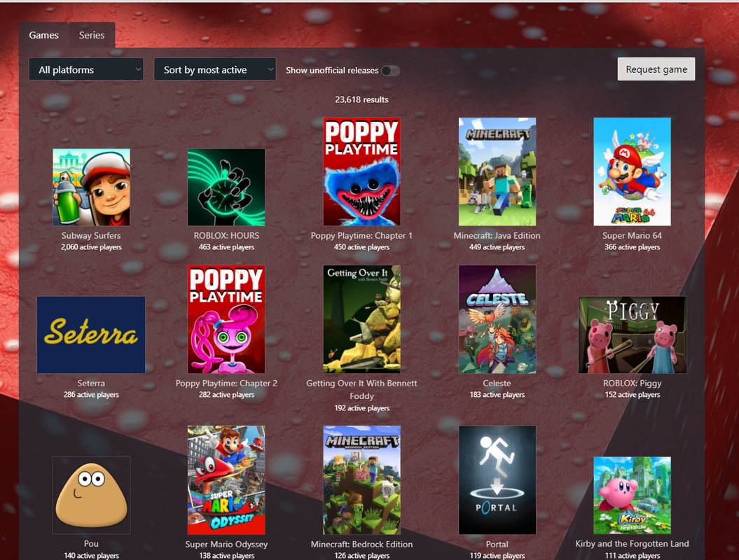Click the Celeste title link

497,384
